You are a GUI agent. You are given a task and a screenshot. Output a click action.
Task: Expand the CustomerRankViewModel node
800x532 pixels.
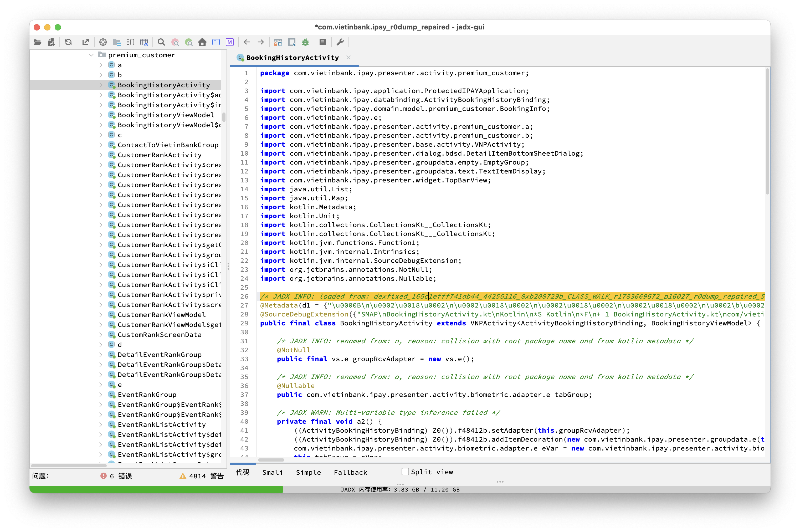tap(101, 315)
